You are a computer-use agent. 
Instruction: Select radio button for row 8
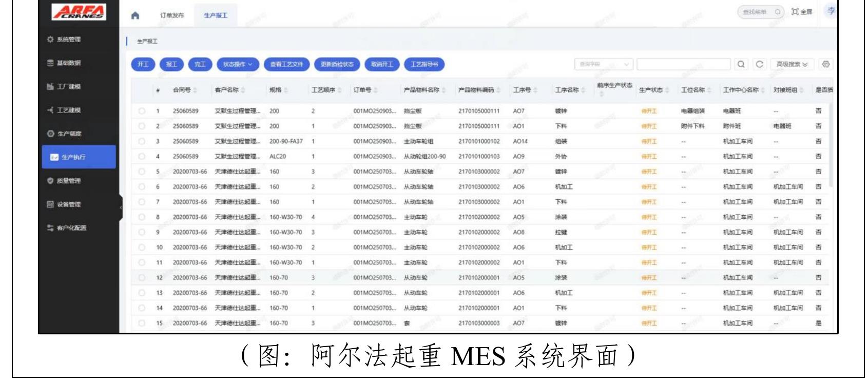click(142, 217)
